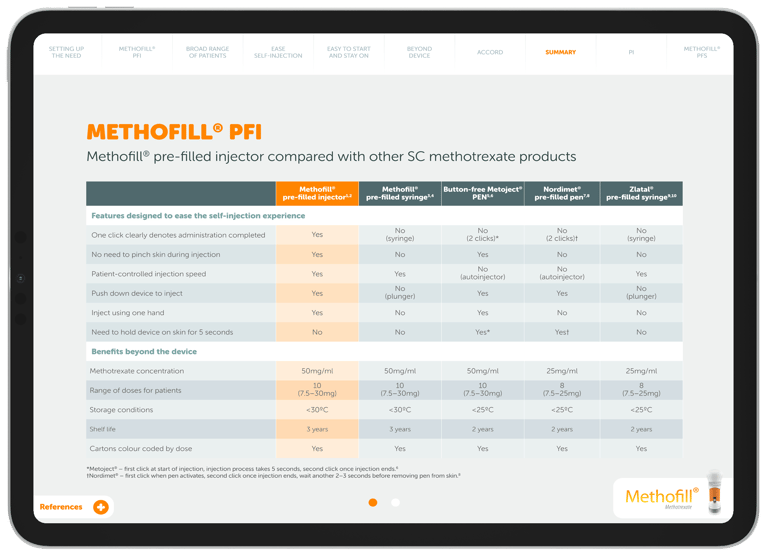Click 'Benefits beyond the device' section heading

pos(144,352)
